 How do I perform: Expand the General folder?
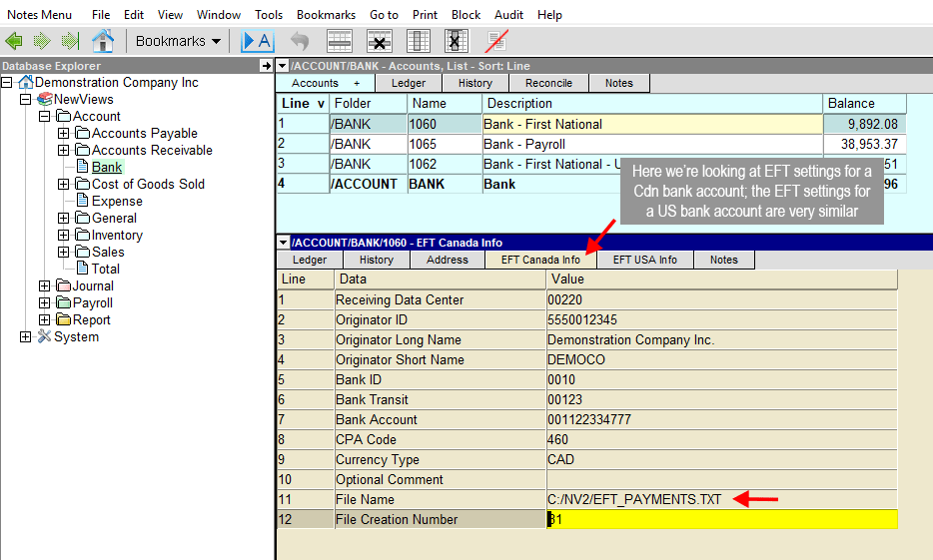click(64, 219)
